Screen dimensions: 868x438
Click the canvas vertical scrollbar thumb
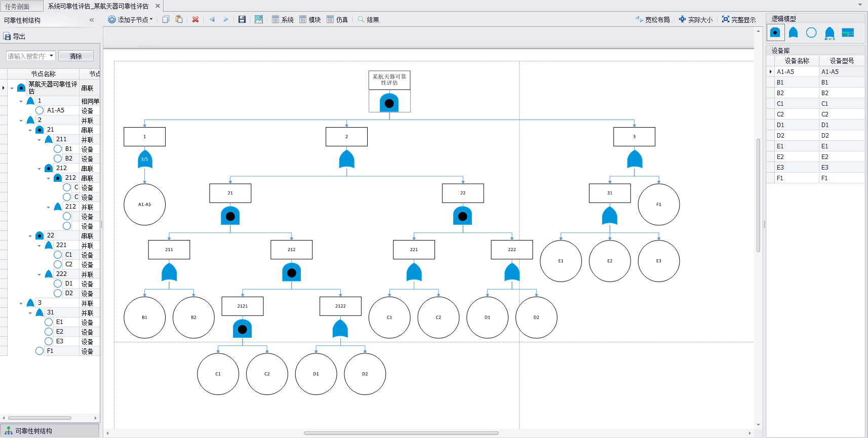tap(758, 195)
